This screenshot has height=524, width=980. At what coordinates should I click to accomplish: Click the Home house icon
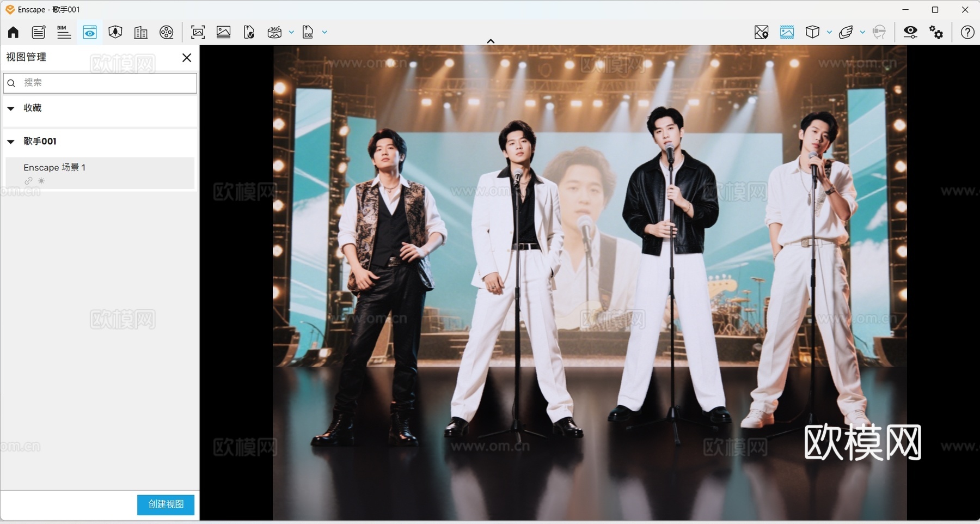[x=13, y=32]
